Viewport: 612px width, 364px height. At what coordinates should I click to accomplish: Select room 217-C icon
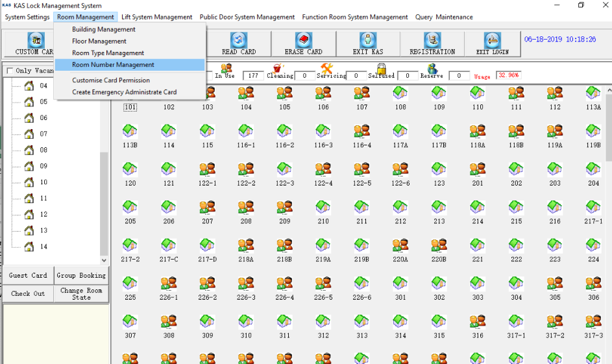tap(169, 245)
